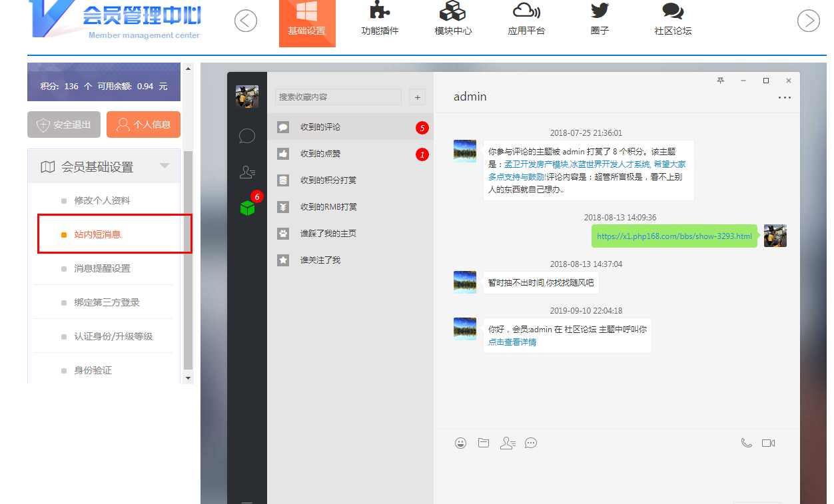The height and width of the screenshot is (504, 834).
Task: Click the folder icon to send file
Action: click(484, 443)
